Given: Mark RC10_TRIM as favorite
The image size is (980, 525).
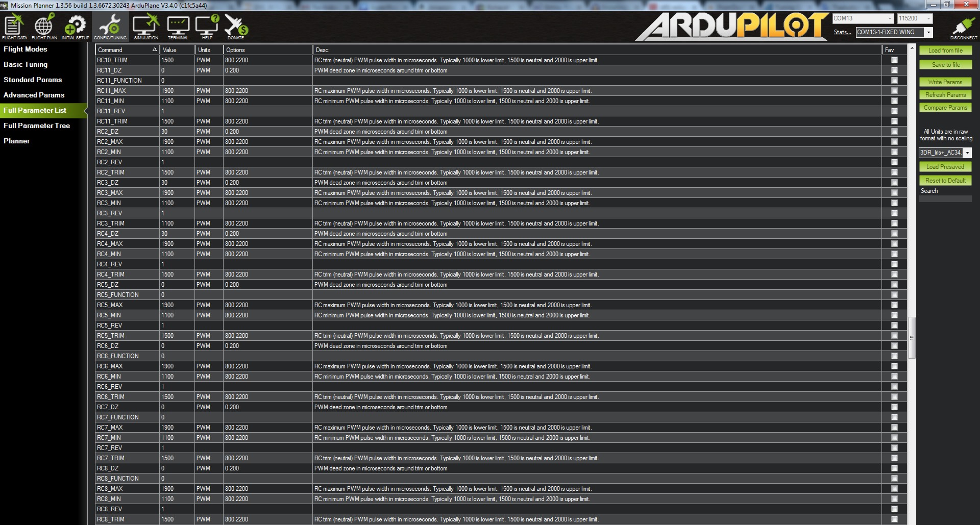Looking at the screenshot, I should coord(894,60).
